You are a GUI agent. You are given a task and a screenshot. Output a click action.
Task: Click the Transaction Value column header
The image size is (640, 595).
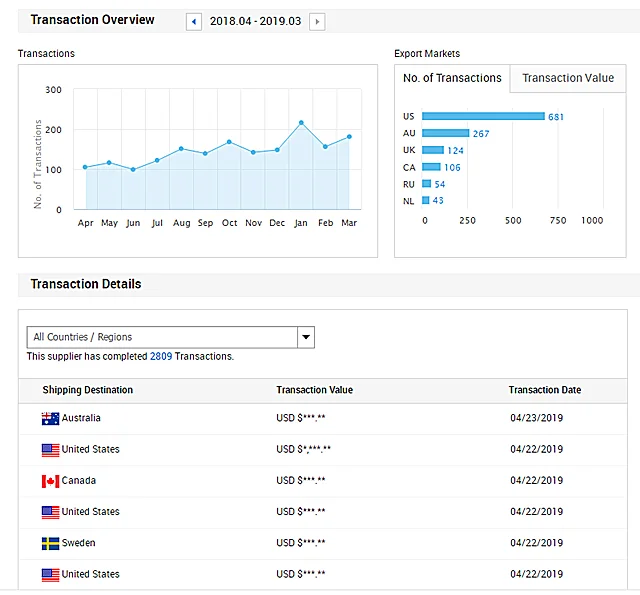tap(314, 390)
